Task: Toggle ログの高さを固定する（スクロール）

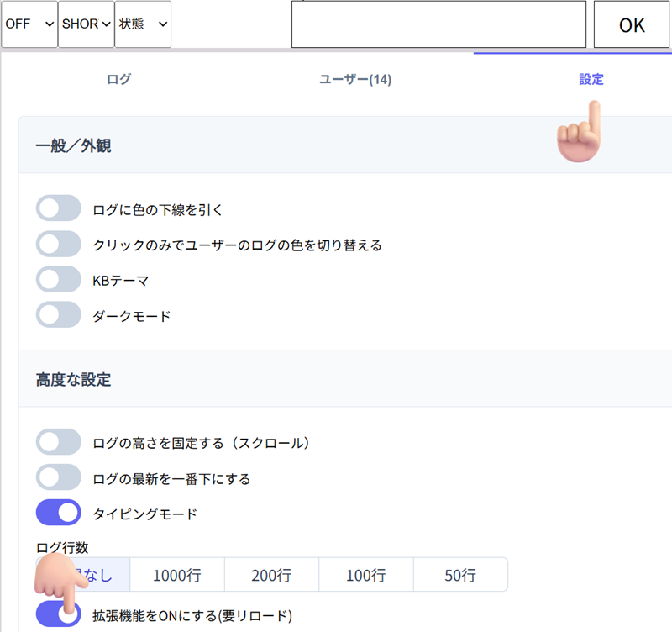Action: [x=59, y=442]
